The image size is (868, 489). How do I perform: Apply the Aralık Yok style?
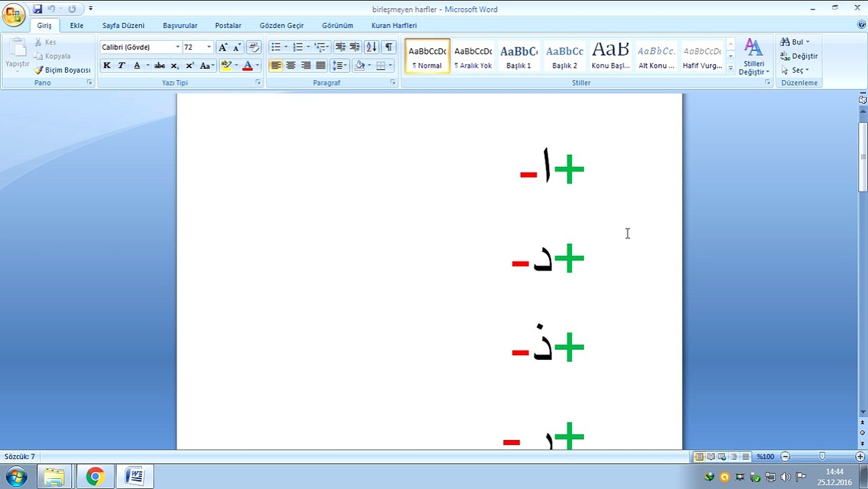pos(473,56)
